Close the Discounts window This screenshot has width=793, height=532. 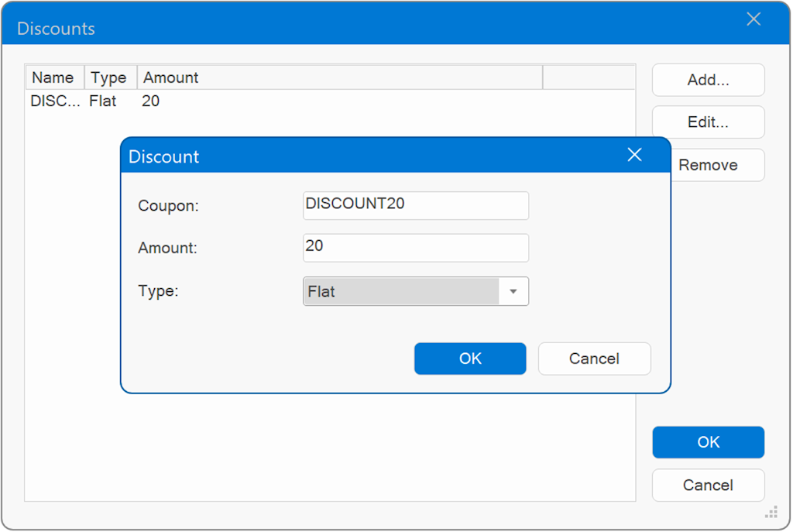(753, 20)
